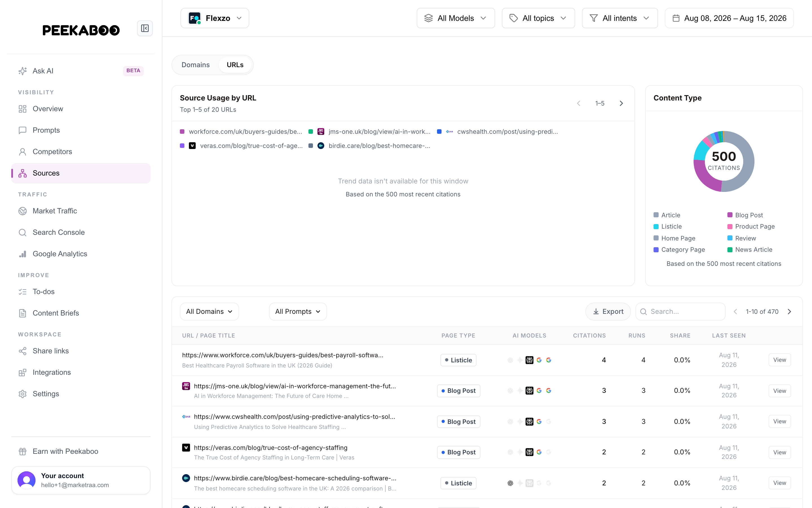Click the PEEKABOO logo
The image size is (812, 508).
click(x=81, y=30)
